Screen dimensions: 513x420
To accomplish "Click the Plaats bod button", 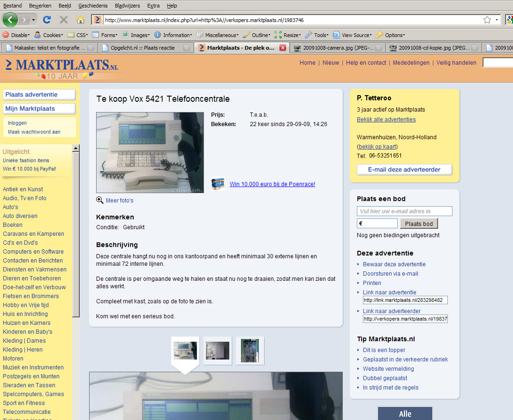I will [x=419, y=224].
